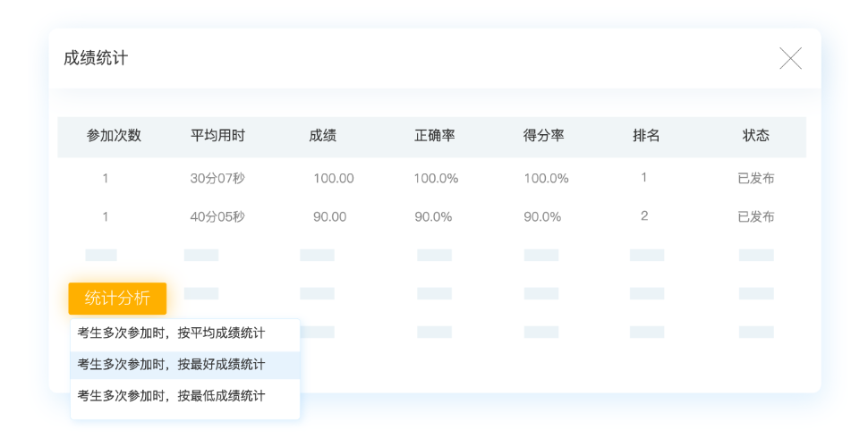Select the 40分05秒 average time cell
Viewport: 868px width, 447px height.
(217, 216)
